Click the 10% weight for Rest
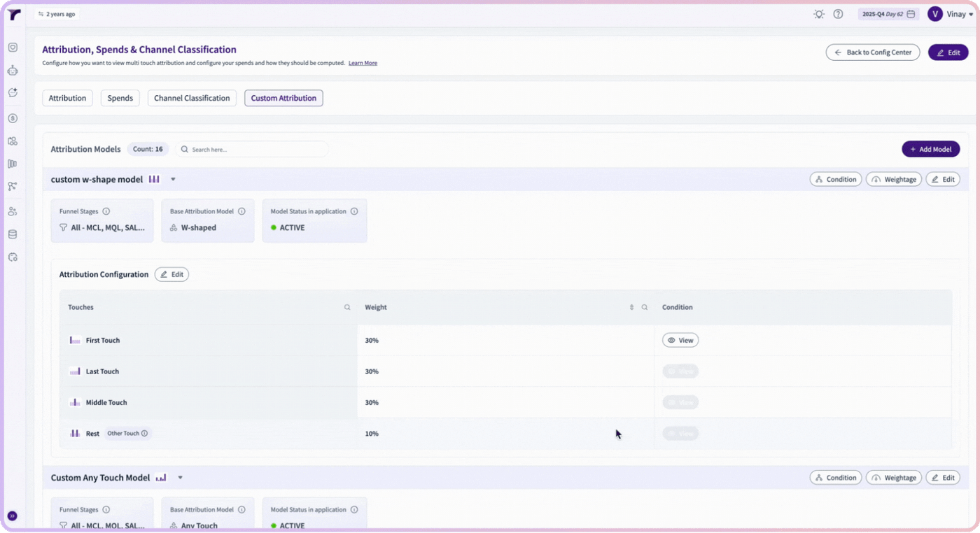The width and height of the screenshot is (980, 533). 372,434
